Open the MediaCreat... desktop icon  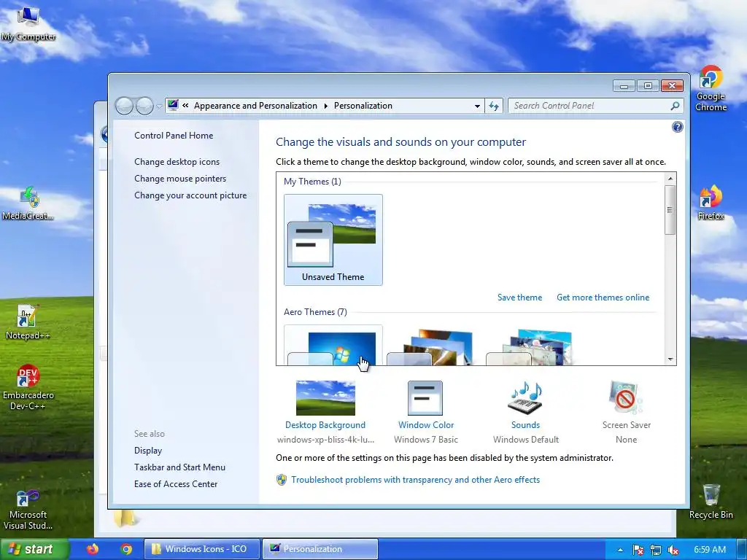(x=28, y=204)
